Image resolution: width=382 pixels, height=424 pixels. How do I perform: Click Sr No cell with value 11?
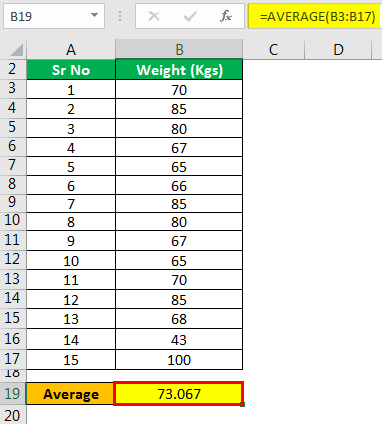tap(71, 280)
